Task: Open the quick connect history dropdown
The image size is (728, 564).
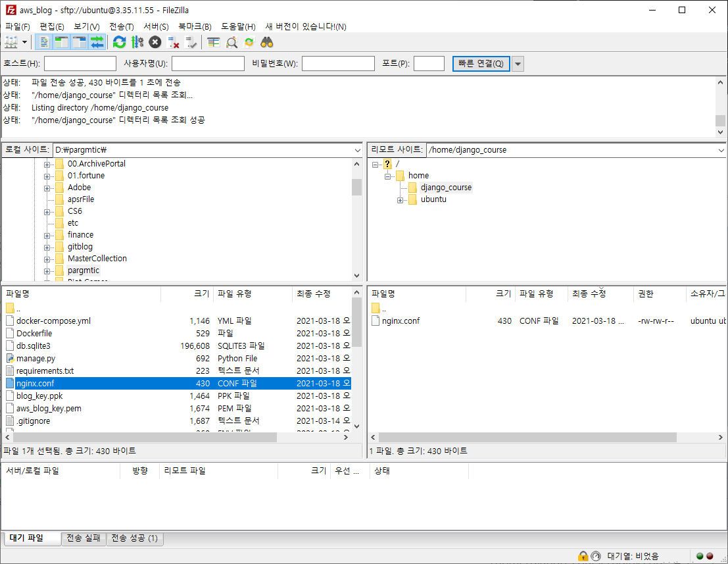Action: (518, 64)
